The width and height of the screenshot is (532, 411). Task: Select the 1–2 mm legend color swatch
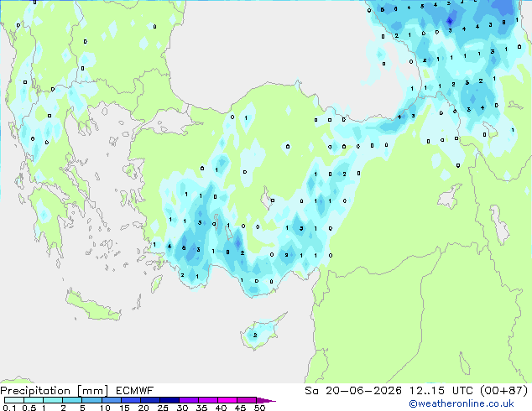(x=53, y=400)
